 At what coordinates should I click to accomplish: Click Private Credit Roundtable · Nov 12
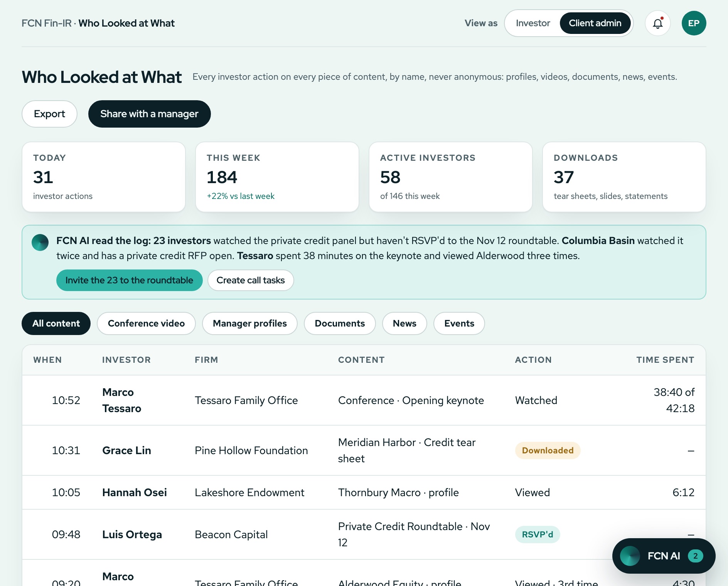pos(414,534)
